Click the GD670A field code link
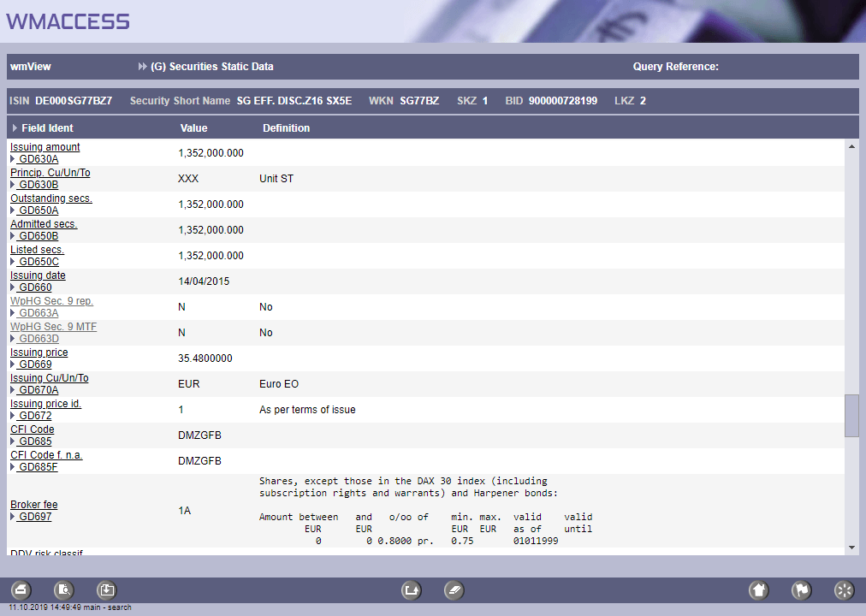The width and height of the screenshot is (866, 616). (x=38, y=389)
